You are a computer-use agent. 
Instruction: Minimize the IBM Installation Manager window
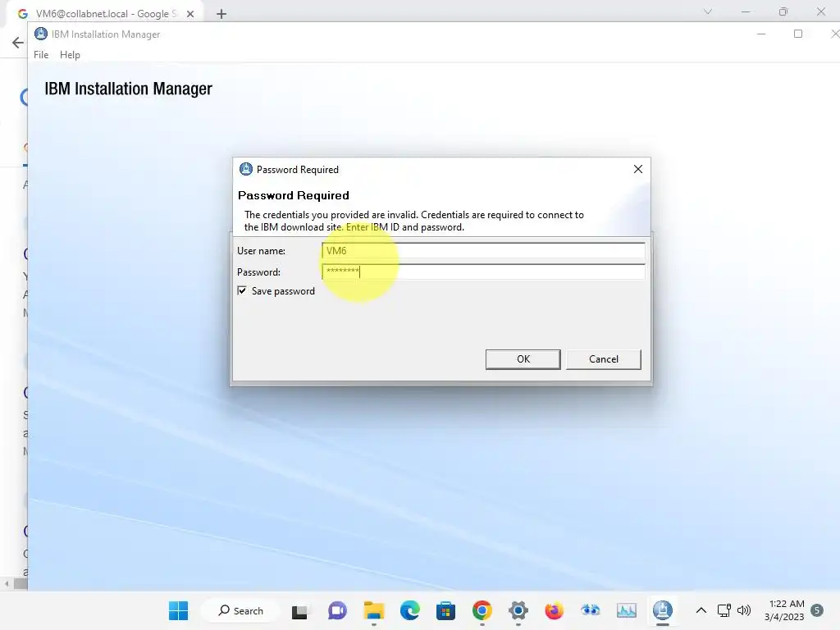tap(761, 34)
